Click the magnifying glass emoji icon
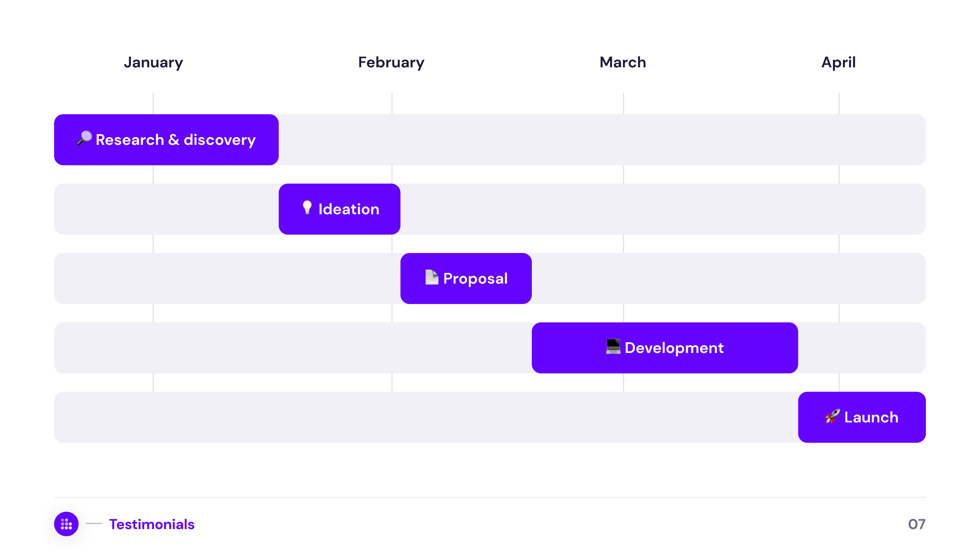 point(84,138)
